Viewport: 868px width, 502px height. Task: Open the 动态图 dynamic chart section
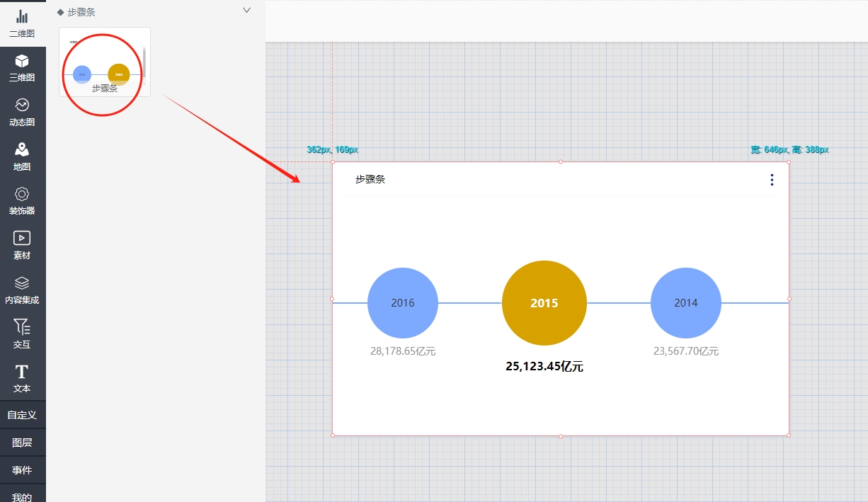pos(22,113)
